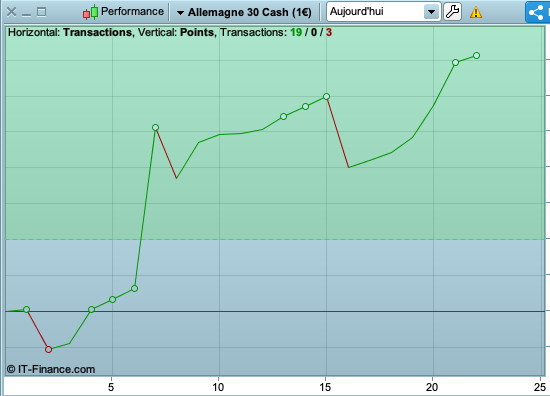
Task: Select the curve peak marker at transaction 7
Action: [155, 127]
